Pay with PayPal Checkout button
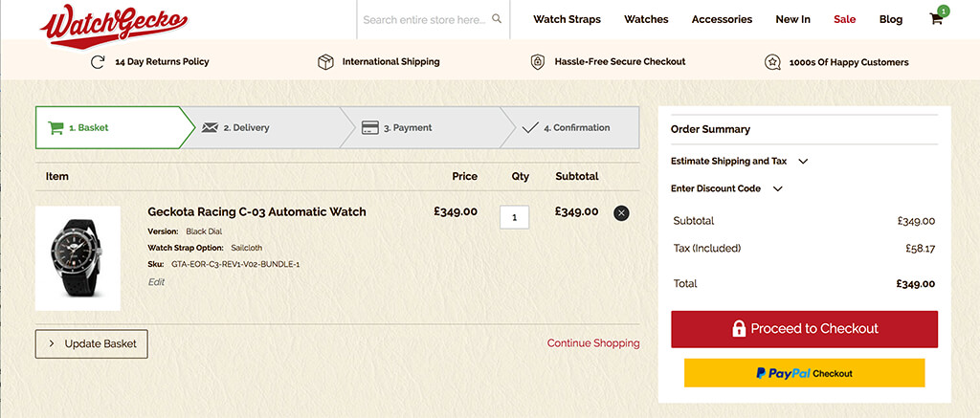 804,373
